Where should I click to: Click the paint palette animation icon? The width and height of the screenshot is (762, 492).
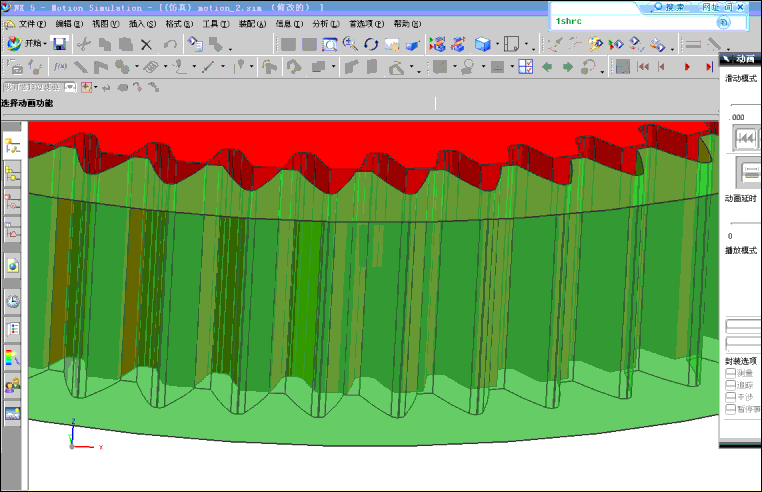[595, 44]
